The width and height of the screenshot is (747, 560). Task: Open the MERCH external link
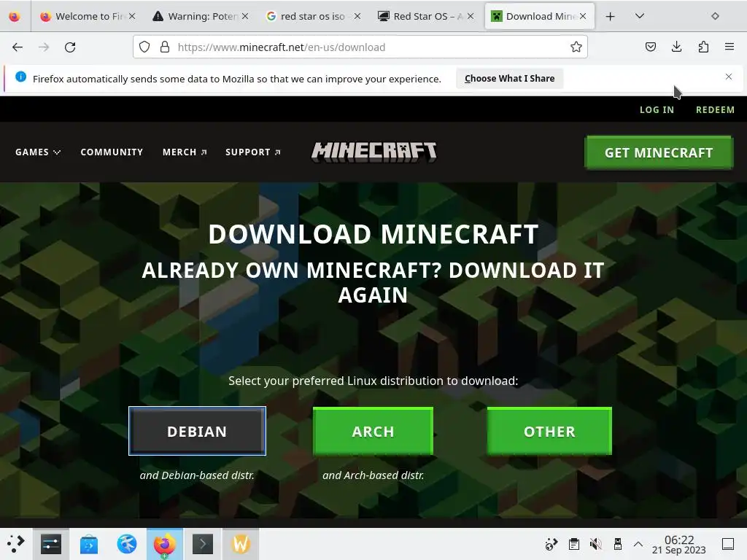pyautogui.click(x=185, y=152)
